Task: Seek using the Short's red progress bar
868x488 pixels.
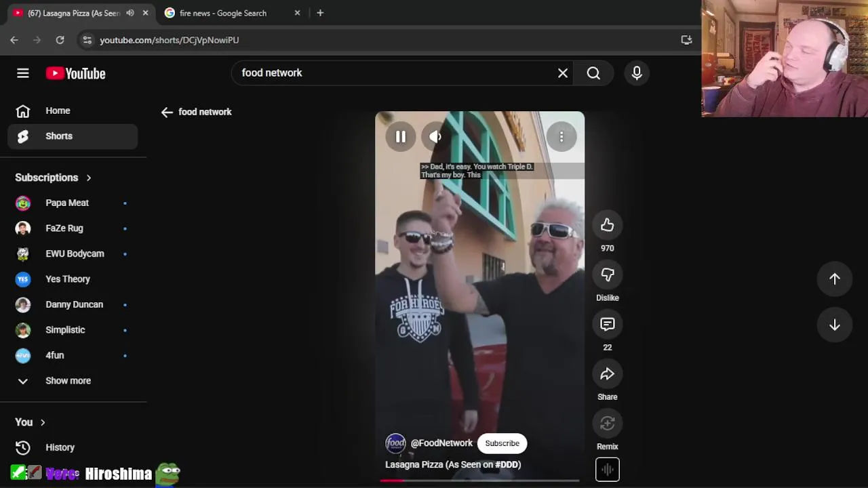Action: [x=479, y=481]
